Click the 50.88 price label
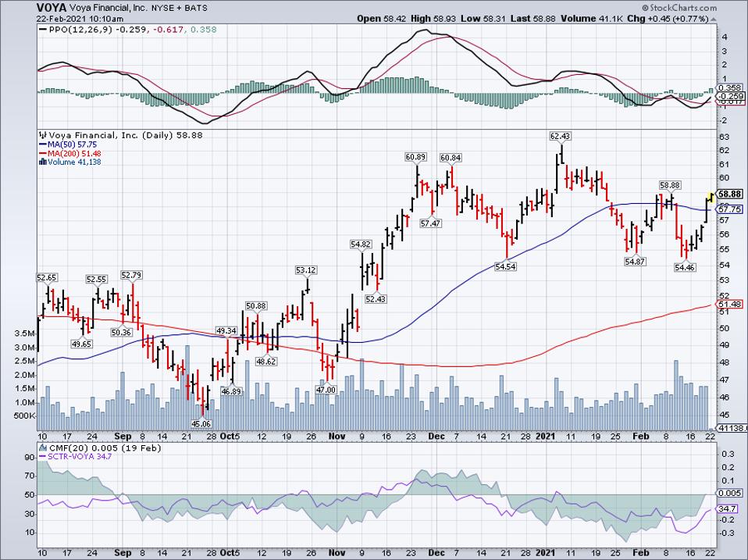This screenshot has width=748, height=560. tap(256, 305)
